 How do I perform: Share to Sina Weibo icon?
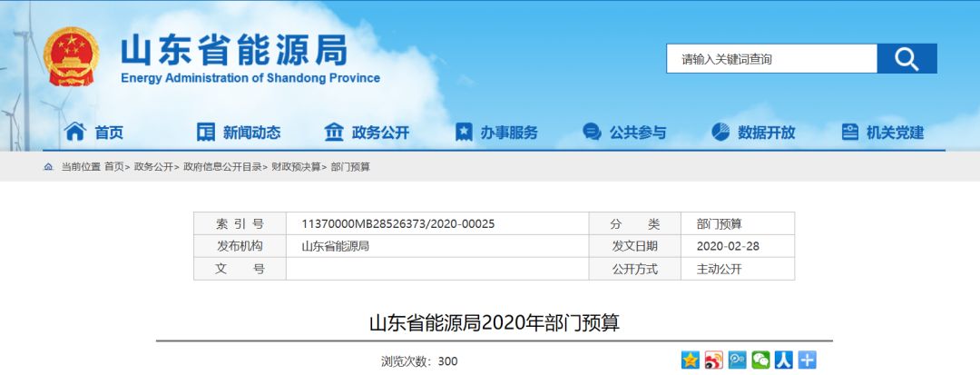pos(713,360)
